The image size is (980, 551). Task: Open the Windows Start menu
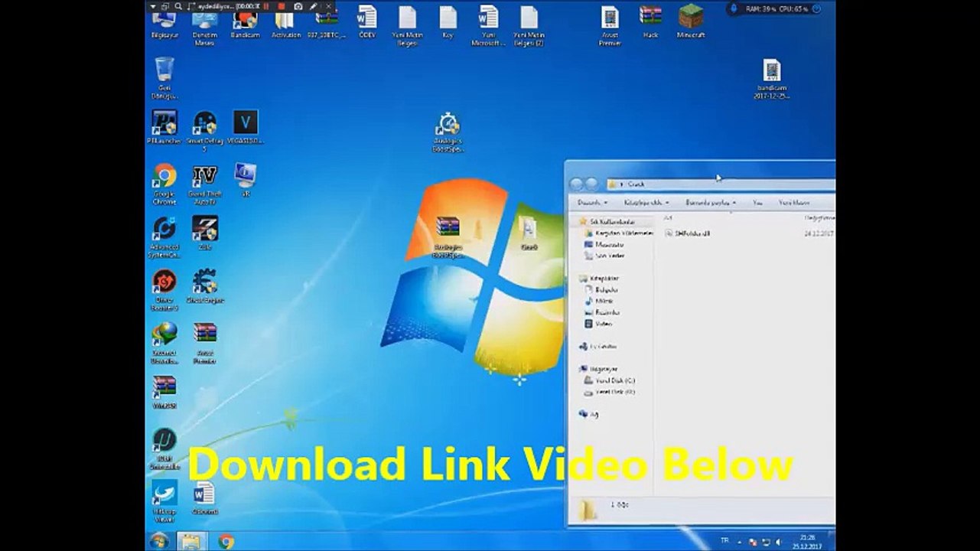159,541
